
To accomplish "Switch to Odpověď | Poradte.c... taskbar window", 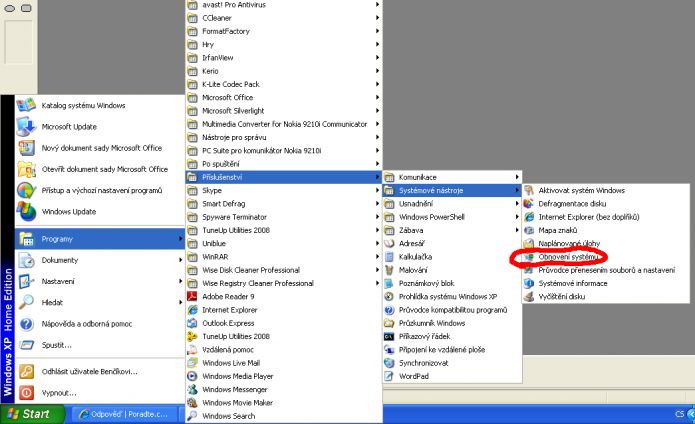I will coord(123,414).
